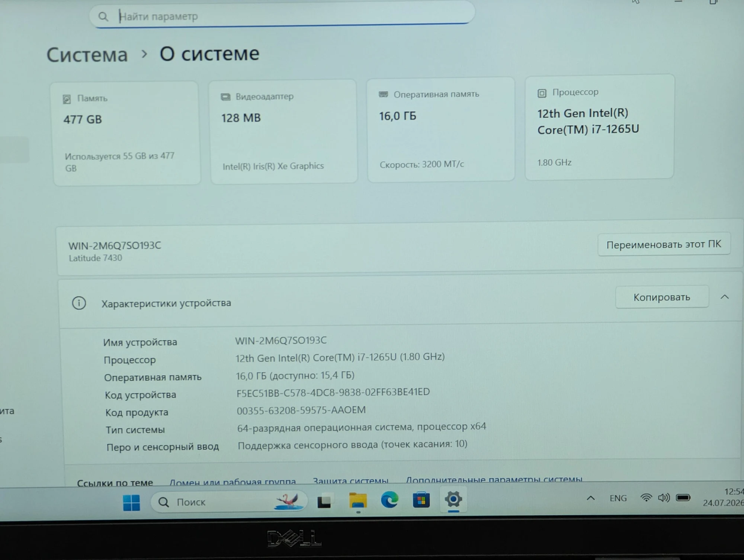Open the clock and date flyout
744x560 pixels.
723,497
